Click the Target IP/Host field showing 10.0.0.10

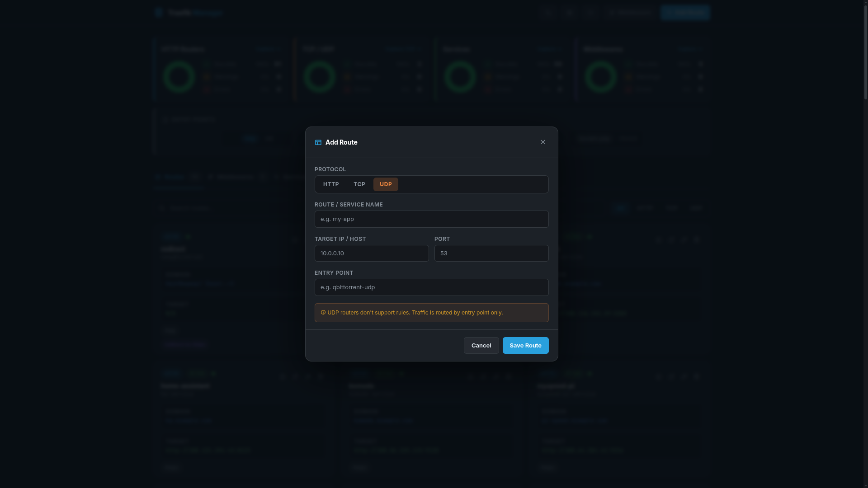click(372, 253)
